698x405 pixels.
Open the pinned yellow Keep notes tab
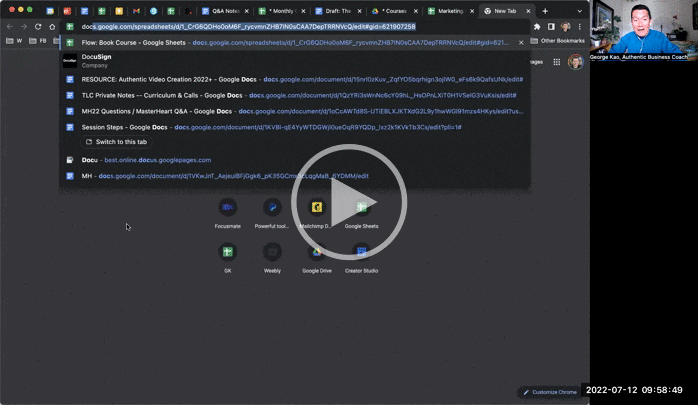(x=119, y=11)
